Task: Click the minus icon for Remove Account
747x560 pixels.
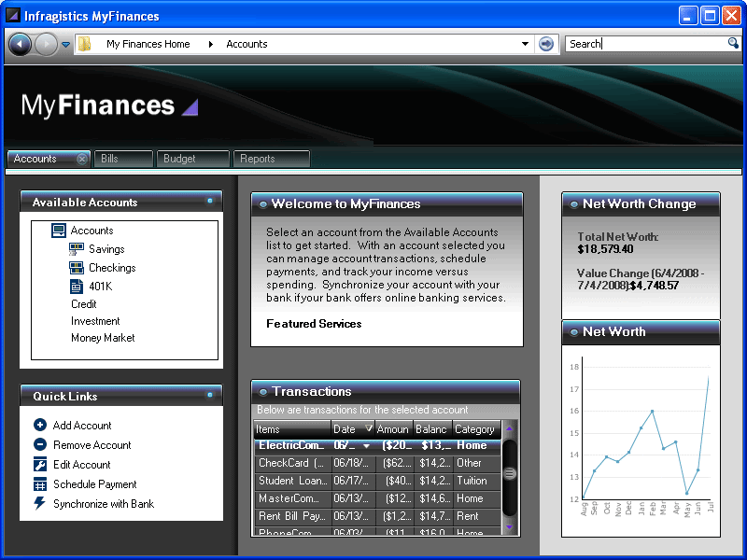Action: [40, 444]
